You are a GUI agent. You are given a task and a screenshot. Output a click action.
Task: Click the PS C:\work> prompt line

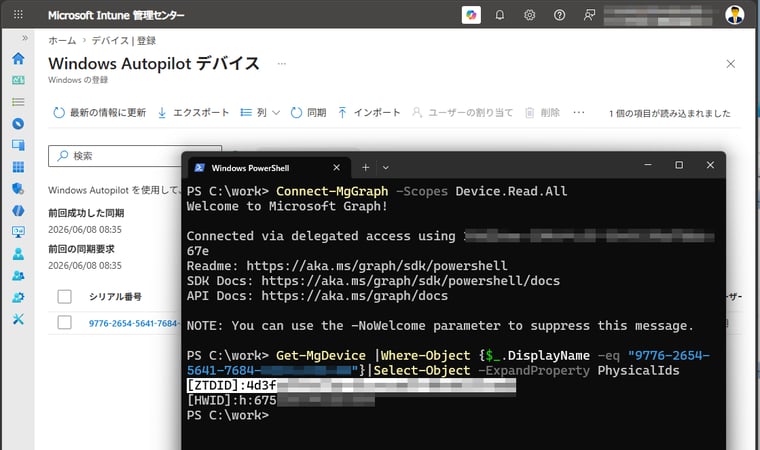228,416
